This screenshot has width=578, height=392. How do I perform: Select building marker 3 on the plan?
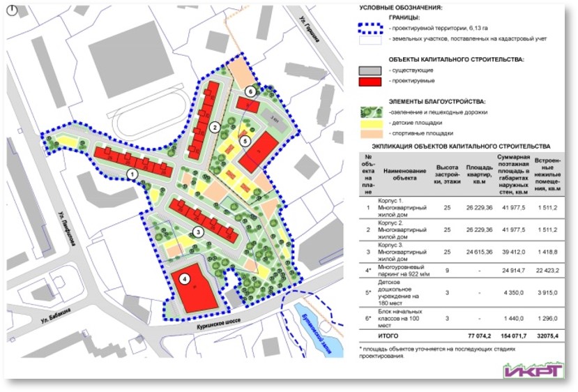198,232
